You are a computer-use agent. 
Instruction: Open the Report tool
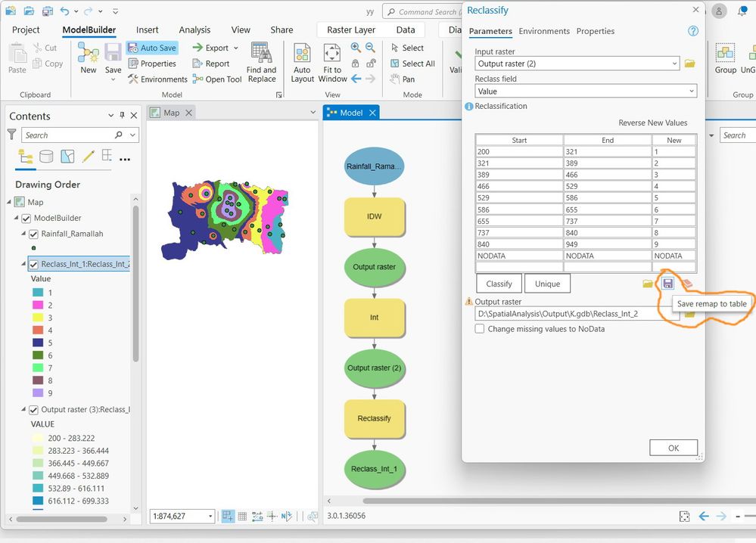[x=211, y=63]
